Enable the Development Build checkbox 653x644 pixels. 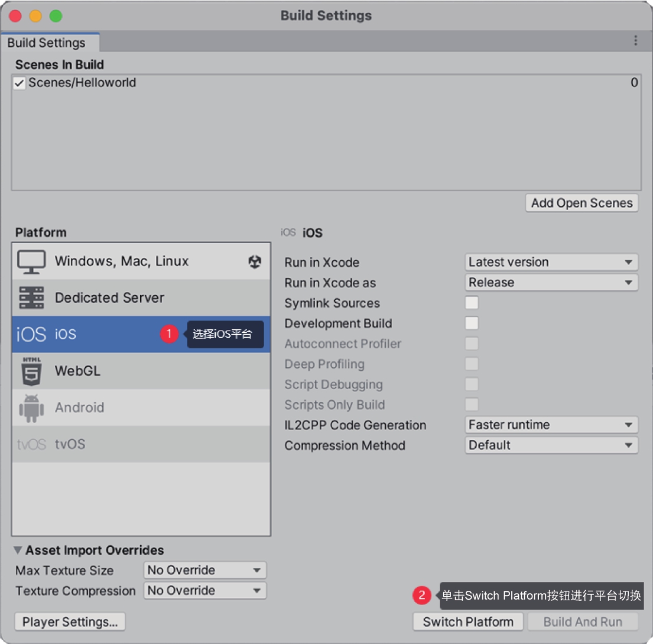472,323
